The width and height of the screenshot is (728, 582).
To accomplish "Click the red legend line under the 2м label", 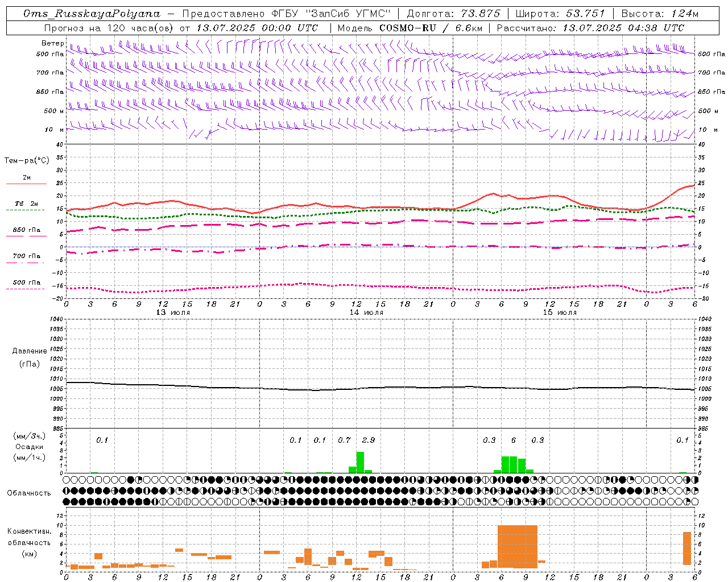I will [26, 184].
